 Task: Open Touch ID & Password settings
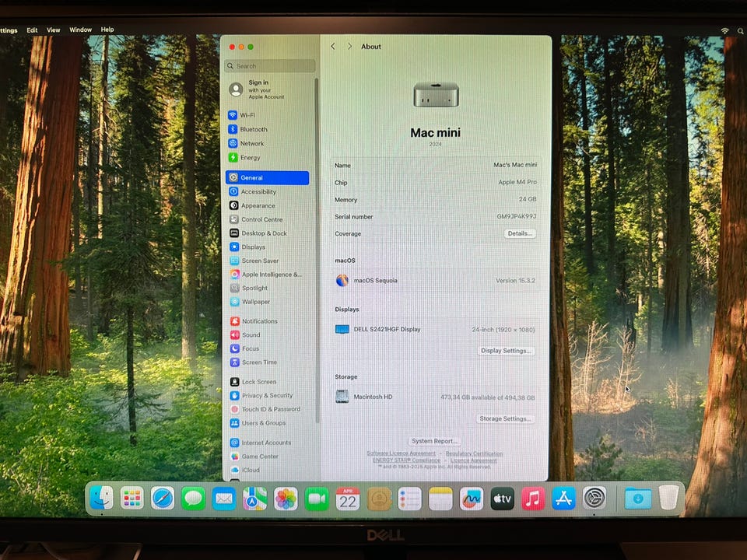267,409
